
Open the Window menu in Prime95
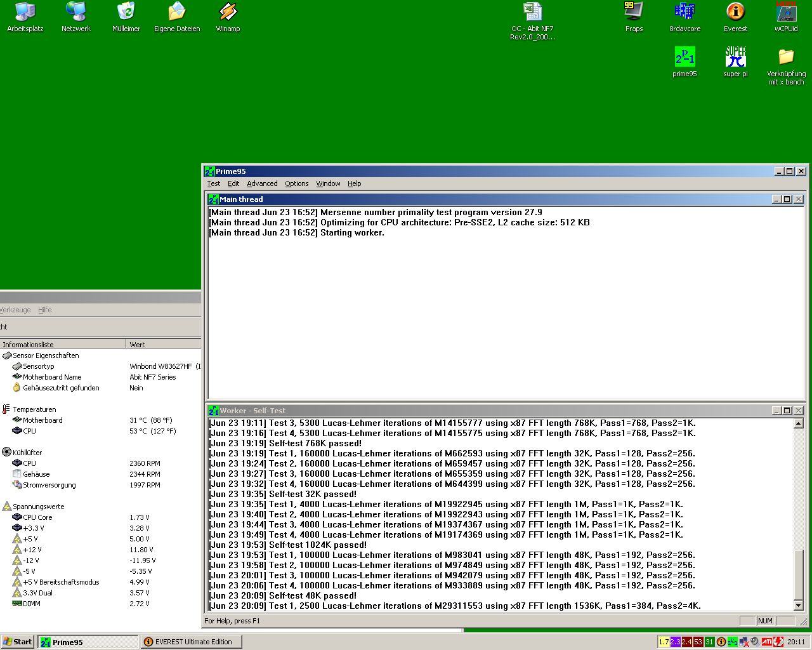click(328, 183)
